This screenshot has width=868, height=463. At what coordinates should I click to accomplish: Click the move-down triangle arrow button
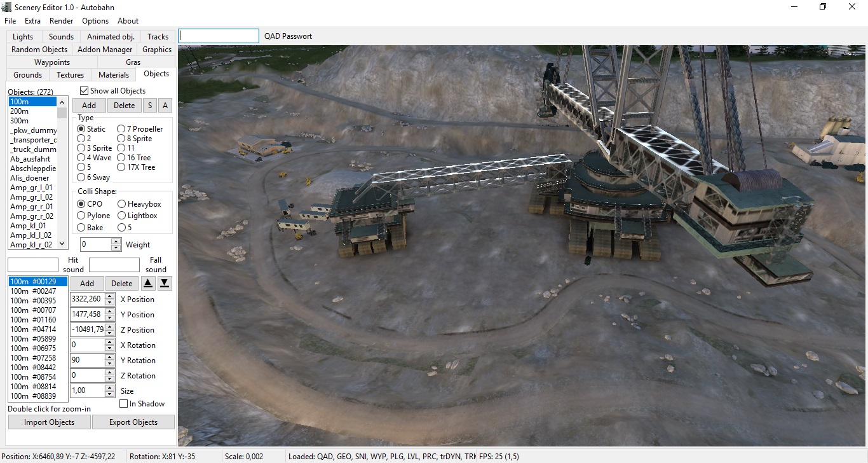[164, 284]
